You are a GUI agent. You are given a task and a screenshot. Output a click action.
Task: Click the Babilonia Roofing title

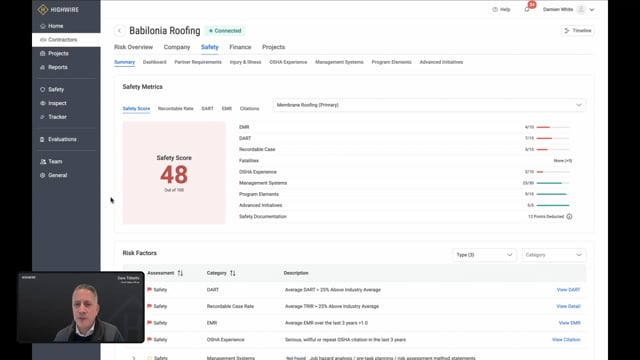coord(165,31)
